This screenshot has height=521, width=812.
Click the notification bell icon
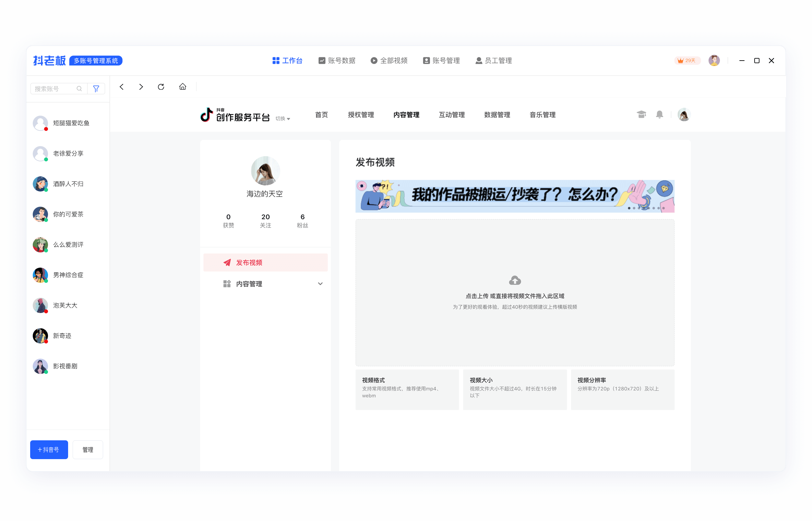click(659, 115)
